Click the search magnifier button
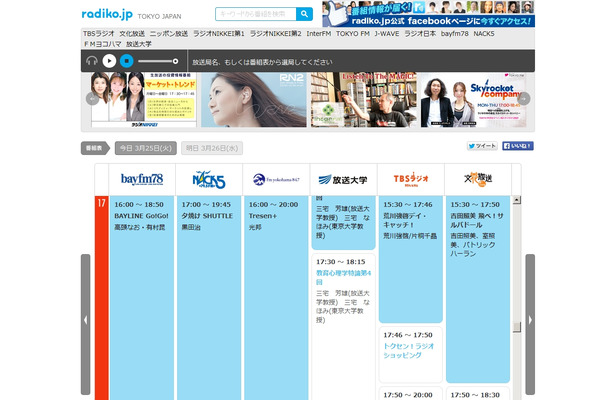This screenshot has width=610, height=400. point(304,14)
